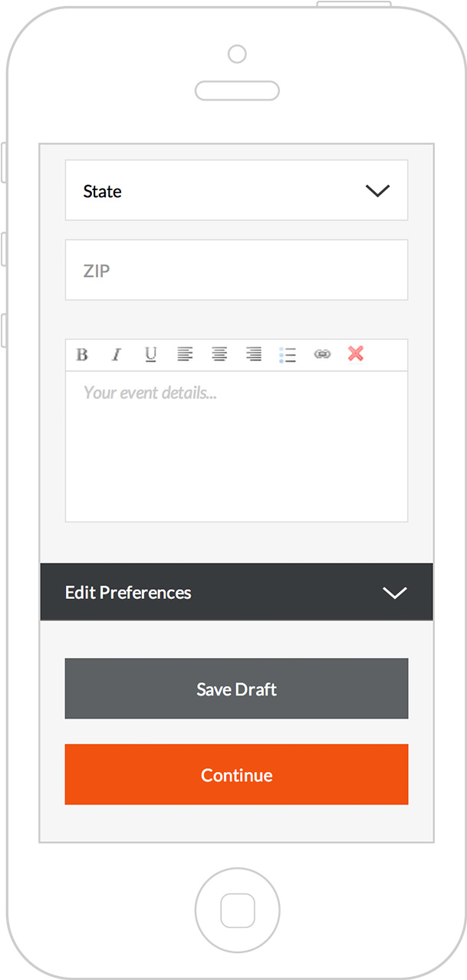Center-align the event details text
The width and height of the screenshot is (467, 980).
coord(219,354)
